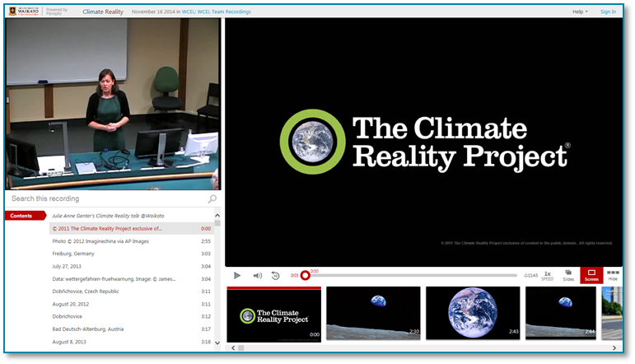Click the remaining time -1:11:43 label
Screen dimensions: 635x364
[x=530, y=276]
